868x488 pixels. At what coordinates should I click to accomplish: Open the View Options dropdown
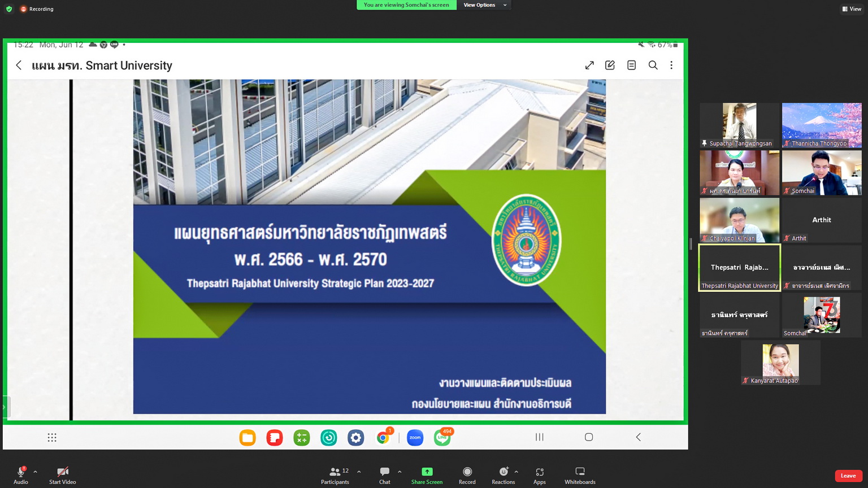(x=485, y=5)
